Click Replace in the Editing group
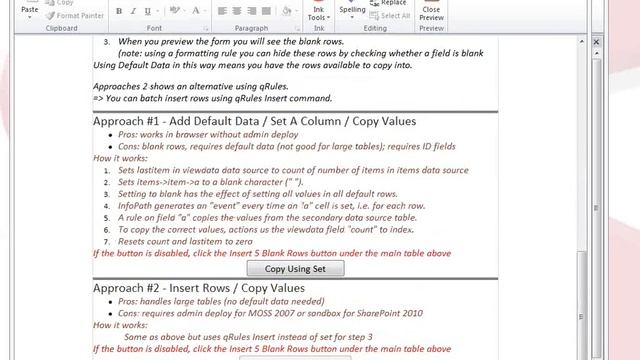Screen dimensions: 640x360 coord(388,3)
